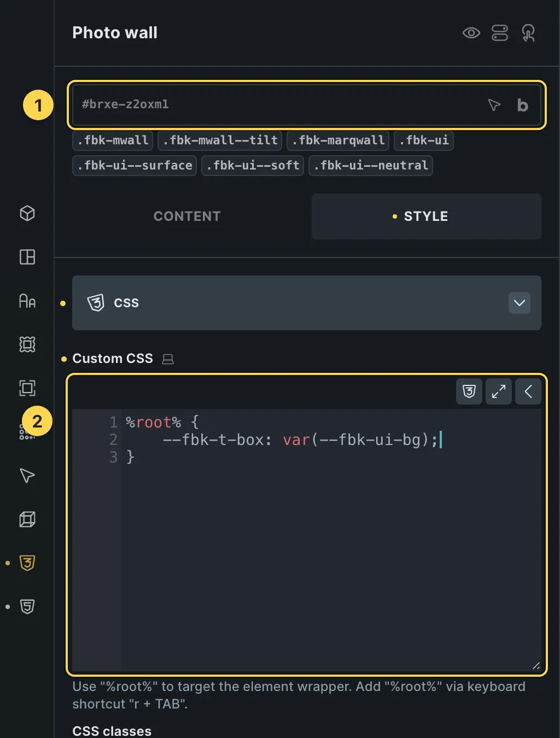The image size is (560, 738).
Task: Click the cursor pseudo-state icon in ID field
Action: [494, 105]
